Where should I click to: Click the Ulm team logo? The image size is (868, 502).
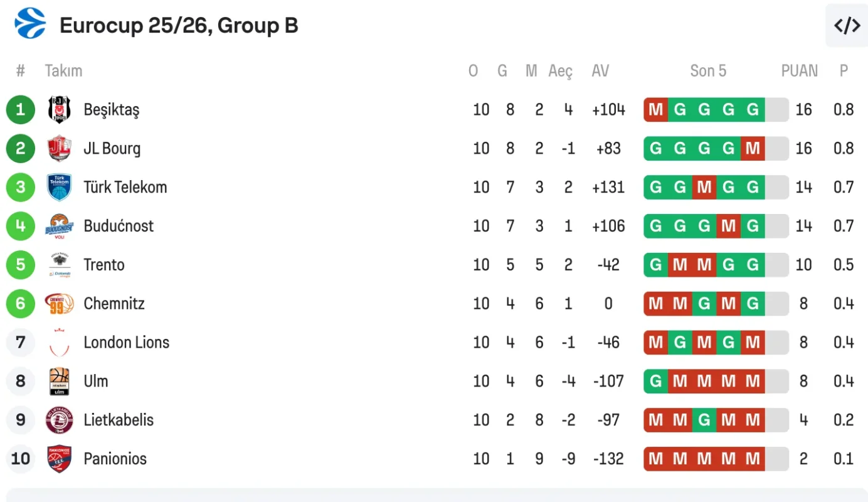(60, 382)
